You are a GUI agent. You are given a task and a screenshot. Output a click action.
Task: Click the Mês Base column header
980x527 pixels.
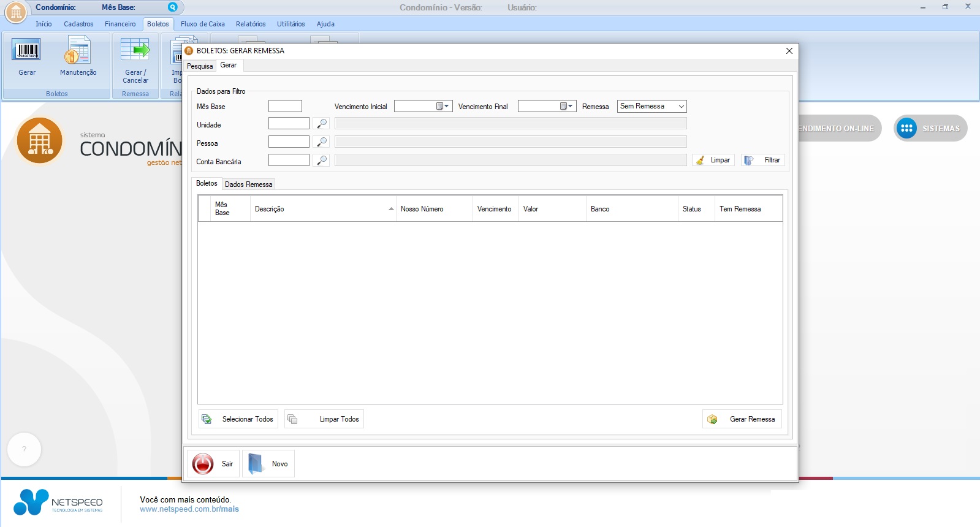pyautogui.click(x=230, y=209)
